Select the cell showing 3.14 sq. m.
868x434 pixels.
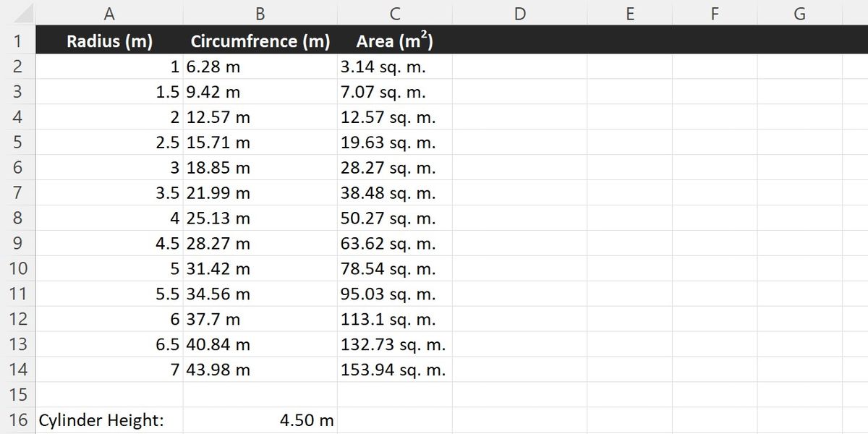pos(395,67)
